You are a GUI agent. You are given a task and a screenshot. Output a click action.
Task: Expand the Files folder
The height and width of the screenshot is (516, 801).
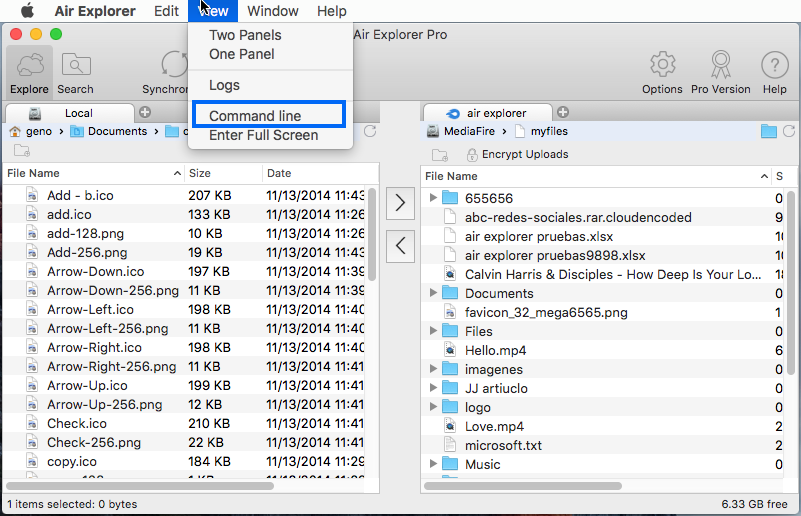tap(433, 331)
